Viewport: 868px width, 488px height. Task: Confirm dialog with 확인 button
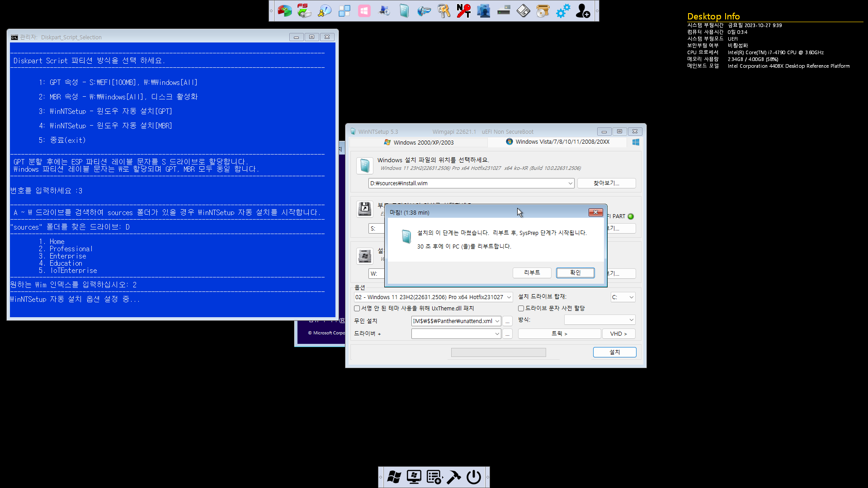(x=575, y=272)
